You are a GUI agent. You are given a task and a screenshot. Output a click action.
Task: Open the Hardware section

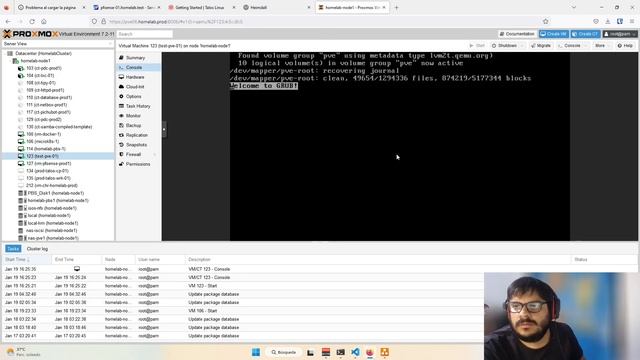click(135, 77)
